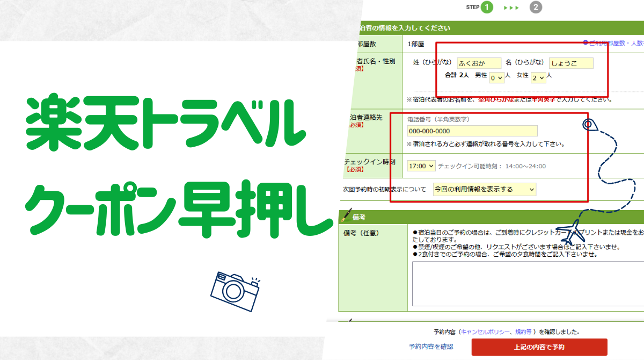Click the STEP 1 green circle

pyautogui.click(x=487, y=8)
